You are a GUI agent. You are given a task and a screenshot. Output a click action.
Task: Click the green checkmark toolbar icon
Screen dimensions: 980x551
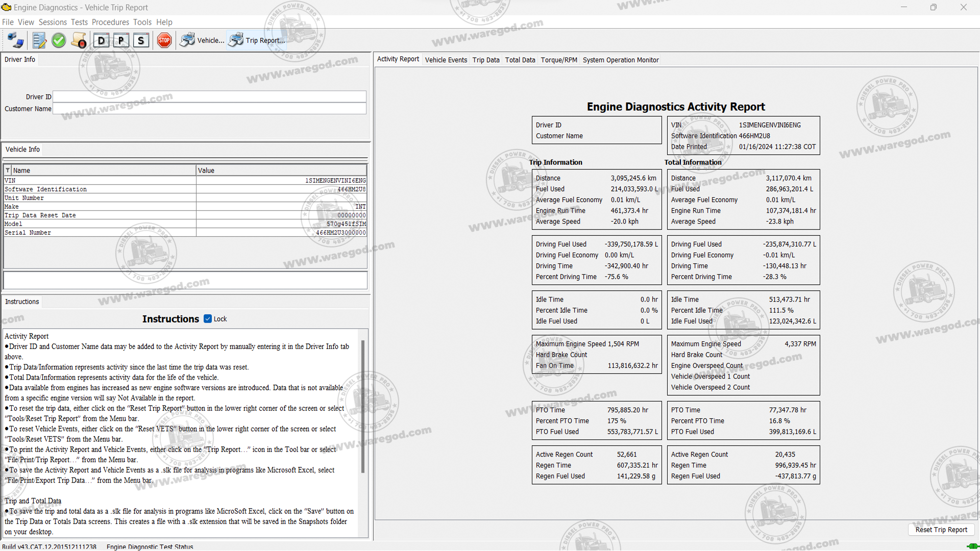pyautogui.click(x=59, y=40)
